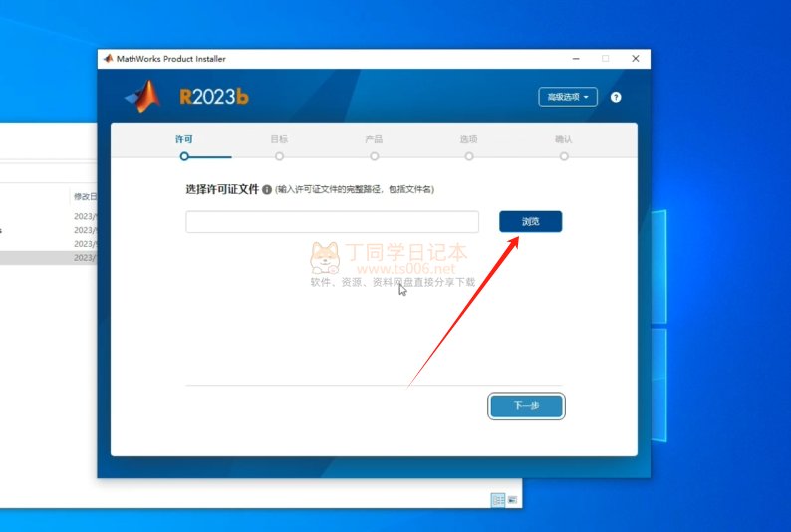Open the help question mark icon
Viewport: 791px width, 532px height.
point(616,97)
